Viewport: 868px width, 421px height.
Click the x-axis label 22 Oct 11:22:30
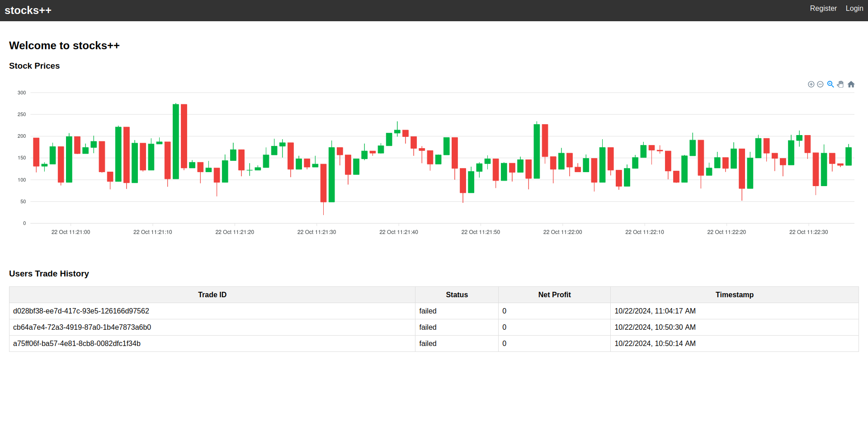[808, 232]
